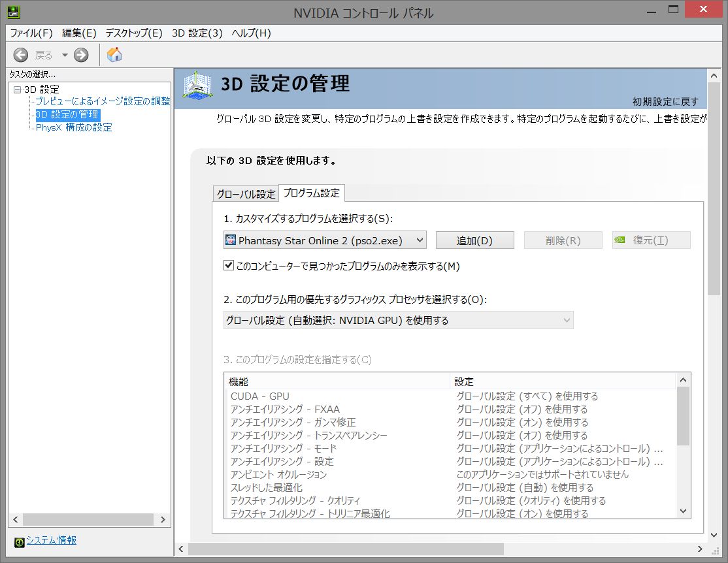Switch to the グローバル設定 tab
728x563 pixels.
246,194
